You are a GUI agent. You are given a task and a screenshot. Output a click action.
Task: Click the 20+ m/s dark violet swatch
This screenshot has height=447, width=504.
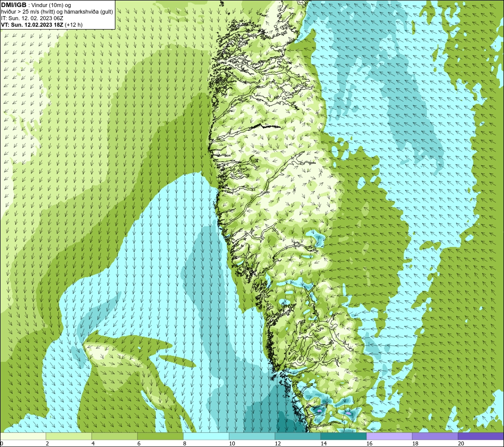(x=481, y=436)
